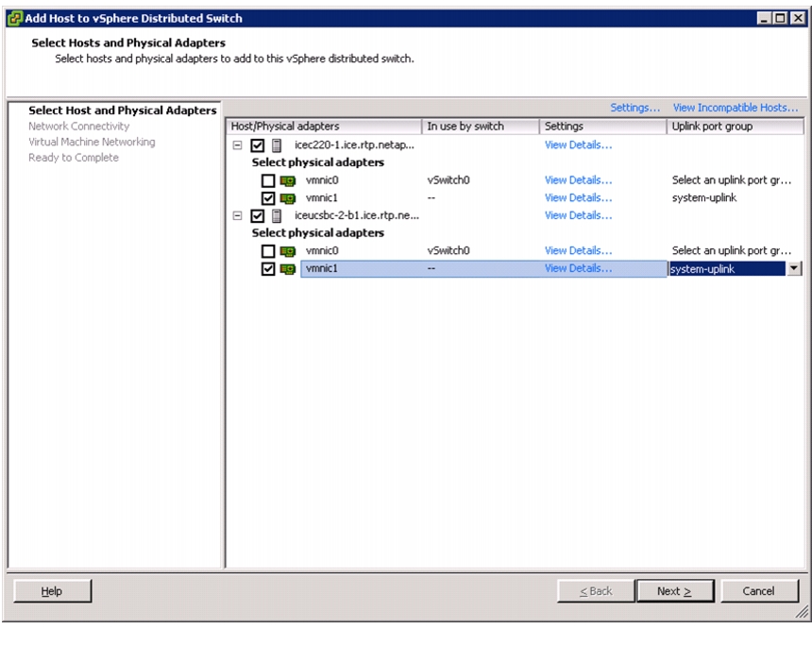
Task: Click the Host/Physical adapters column header
Action: (x=324, y=127)
